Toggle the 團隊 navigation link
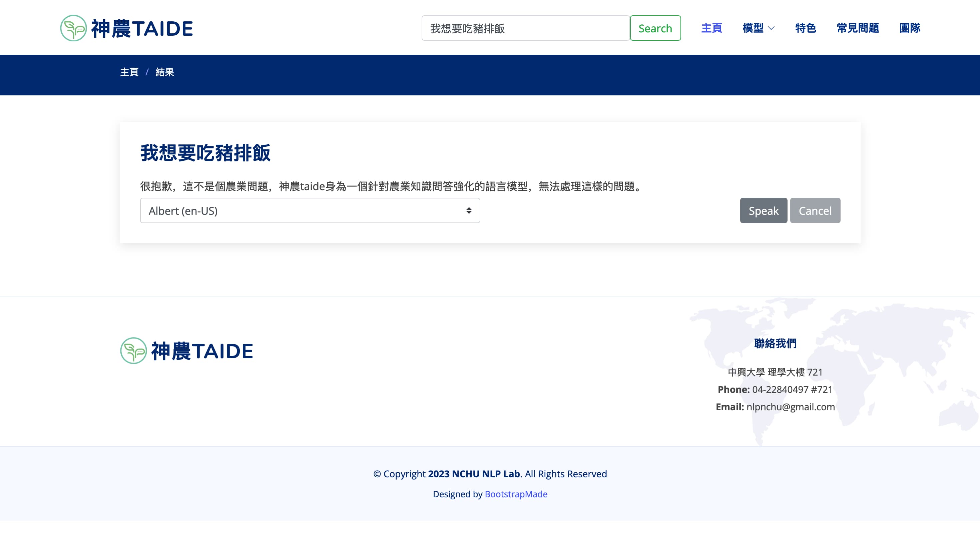980x557 pixels. pos(909,28)
